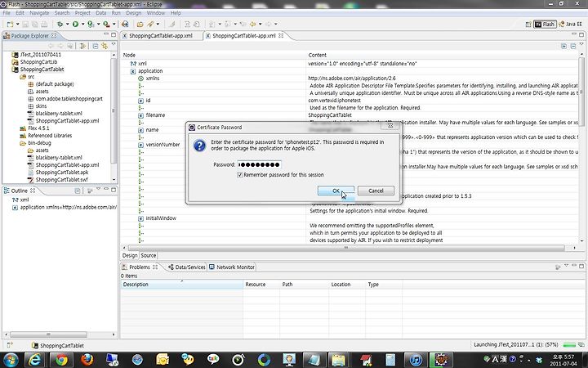This screenshot has height=368, width=588.
Task: Click Expand All icon in XML editor
Action: click(563, 46)
